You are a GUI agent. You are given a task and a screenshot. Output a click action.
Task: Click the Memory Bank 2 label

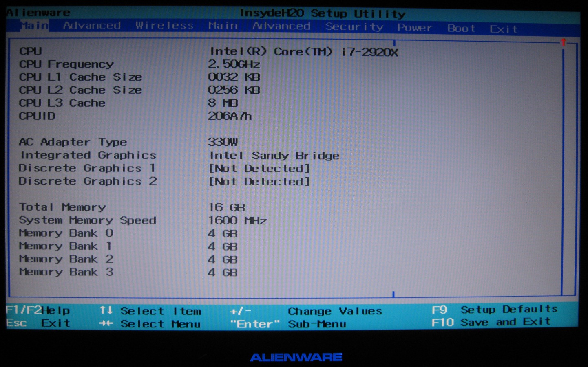coord(66,259)
